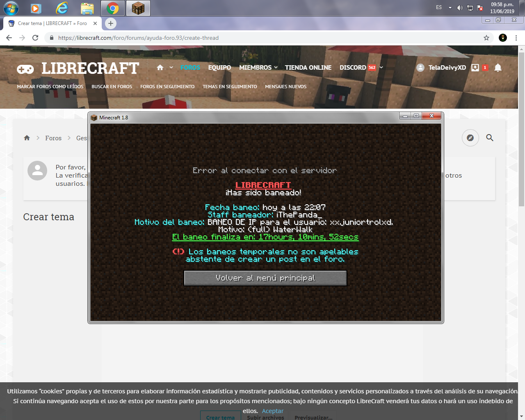The width and height of the screenshot is (525, 420).
Task: Open the File Explorer taskbar icon
Action: tap(87, 8)
